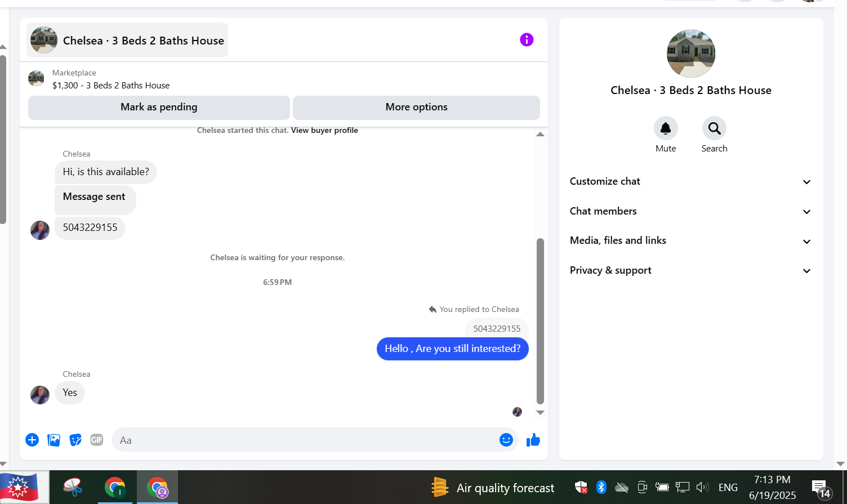Click the "Hi, is this available?" message
The height and width of the screenshot is (504, 847).
click(x=106, y=172)
